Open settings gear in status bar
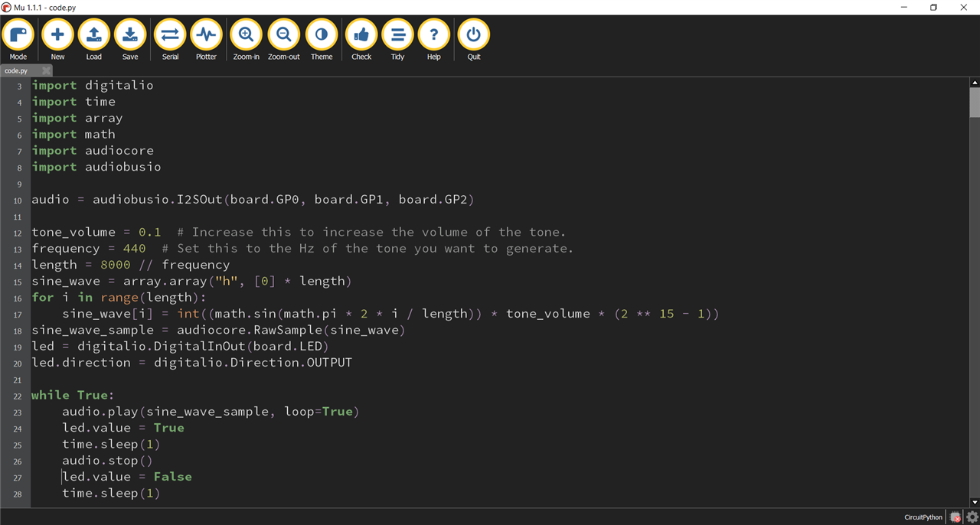Screen dimensions: 980x525 972,517
